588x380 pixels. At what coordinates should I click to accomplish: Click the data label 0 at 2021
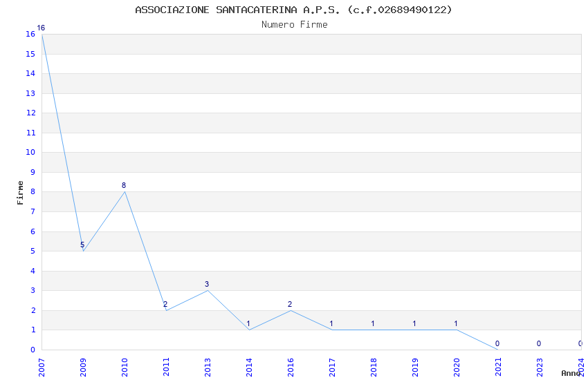(x=497, y=343)
